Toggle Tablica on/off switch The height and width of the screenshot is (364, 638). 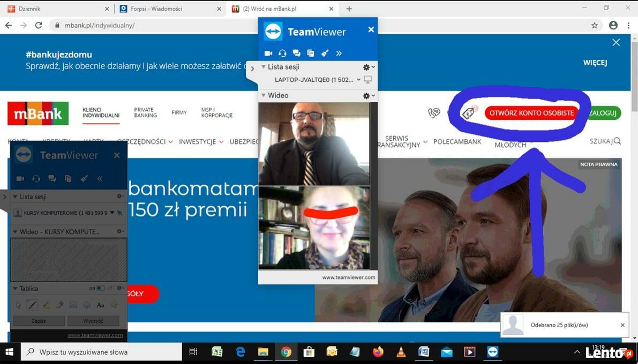[x=100, y=289]
